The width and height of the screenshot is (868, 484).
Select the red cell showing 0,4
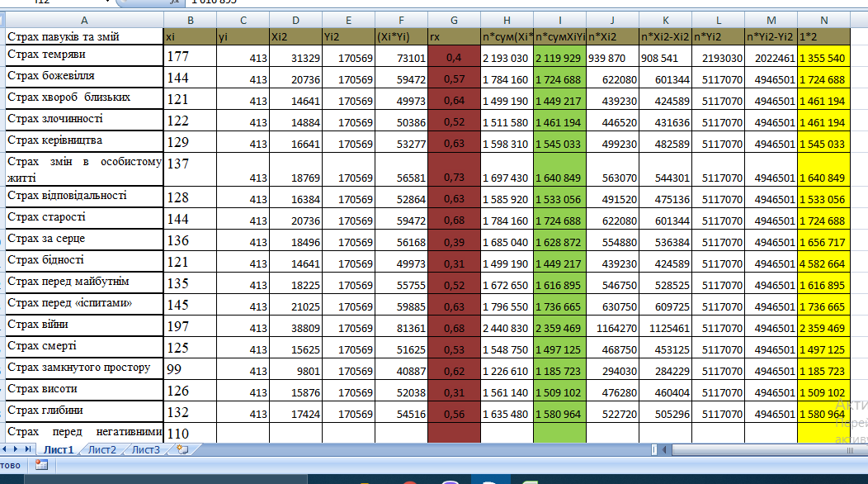tap(454, 56)
